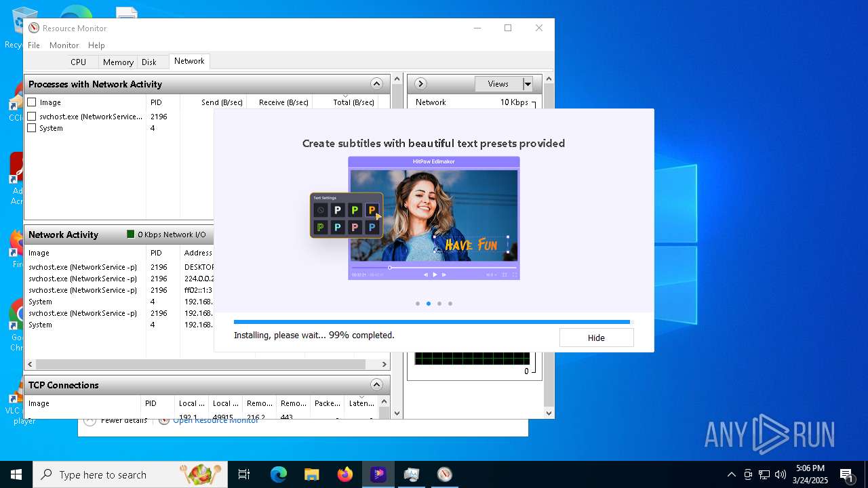Screen dimensions: 868x488
Task: Open the Resource Monitor File menu
Action: click(x=34, y=45)
